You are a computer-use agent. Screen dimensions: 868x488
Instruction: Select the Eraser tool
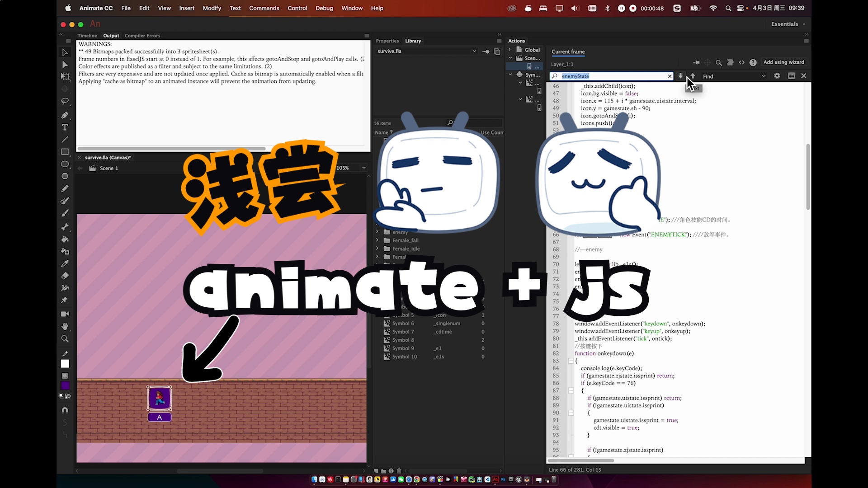(x=65, y=276)
